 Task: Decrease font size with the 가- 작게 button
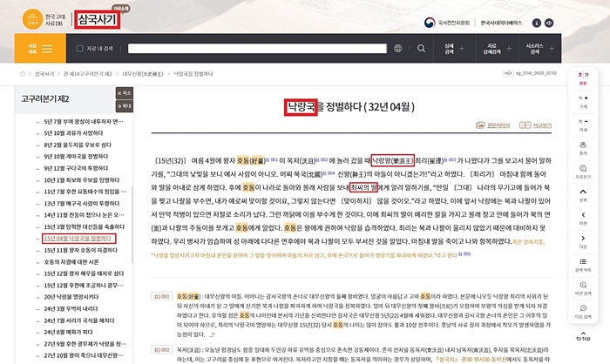click(583, 125)
